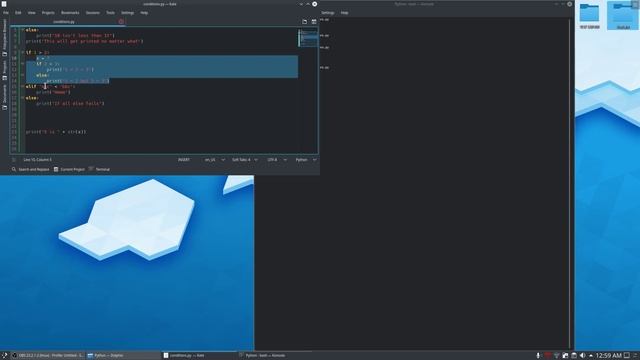Click the show desktop icon
This screenshot has height=360, width=640.
627,356
